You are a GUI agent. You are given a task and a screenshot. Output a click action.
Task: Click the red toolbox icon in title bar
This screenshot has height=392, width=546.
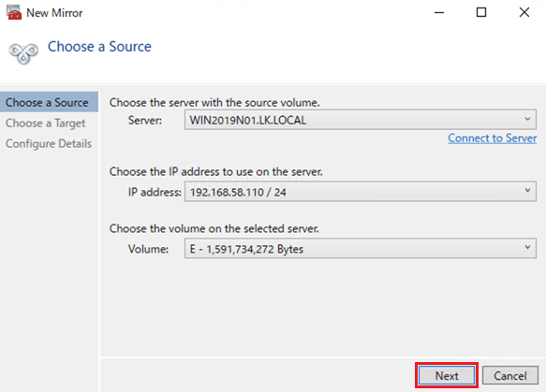click(14, 12)
